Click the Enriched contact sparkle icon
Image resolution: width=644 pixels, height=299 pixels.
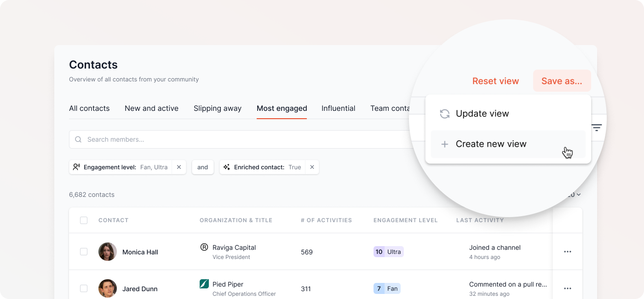coord(227,167)
